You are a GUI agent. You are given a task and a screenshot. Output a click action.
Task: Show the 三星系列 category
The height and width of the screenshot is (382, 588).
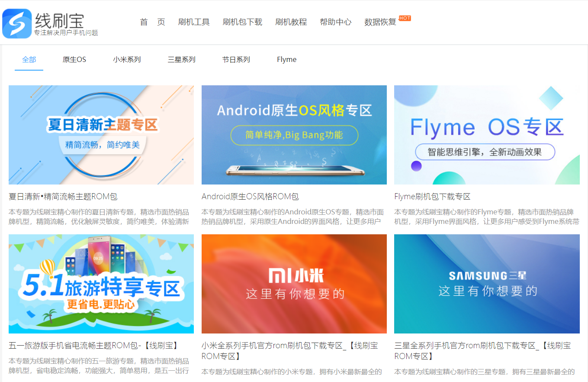(x=181, y=60)
